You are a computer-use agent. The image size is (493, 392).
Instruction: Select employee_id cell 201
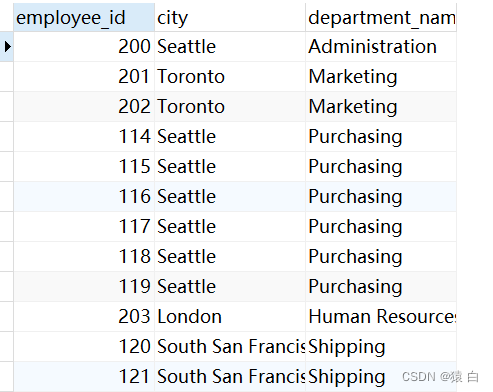pos(84,77)
